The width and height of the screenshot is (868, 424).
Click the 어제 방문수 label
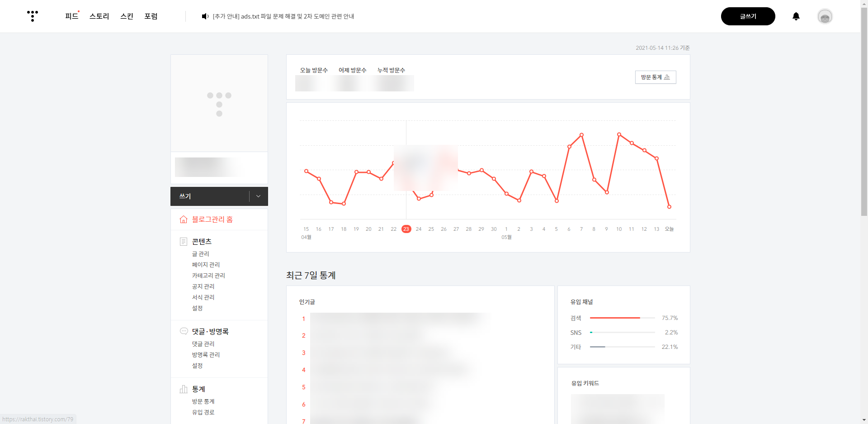pos(352,70)
